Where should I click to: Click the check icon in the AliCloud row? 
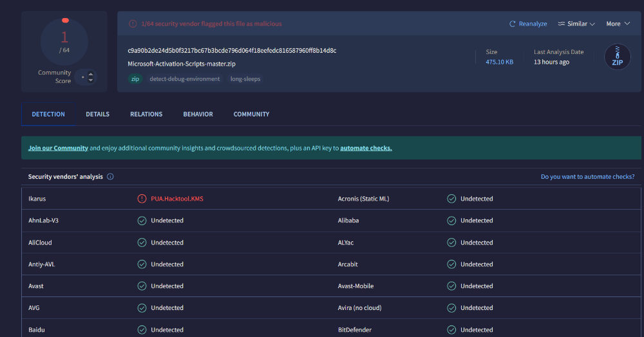pyautogui.click(x=142, y=242)
